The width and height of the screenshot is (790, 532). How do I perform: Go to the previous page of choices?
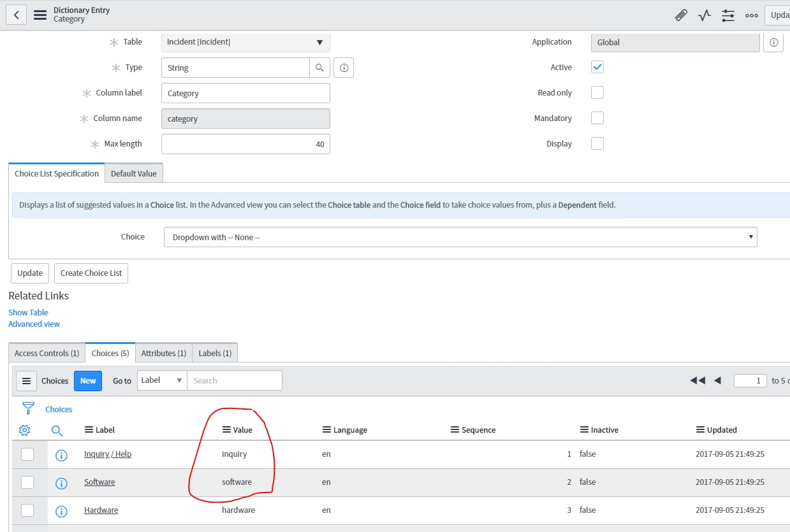[717, 380]
